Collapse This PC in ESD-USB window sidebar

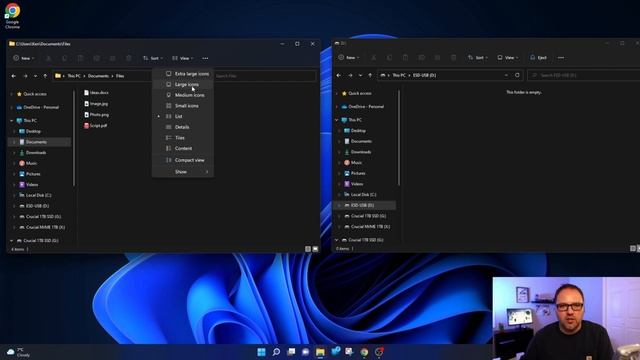[336, 120]
